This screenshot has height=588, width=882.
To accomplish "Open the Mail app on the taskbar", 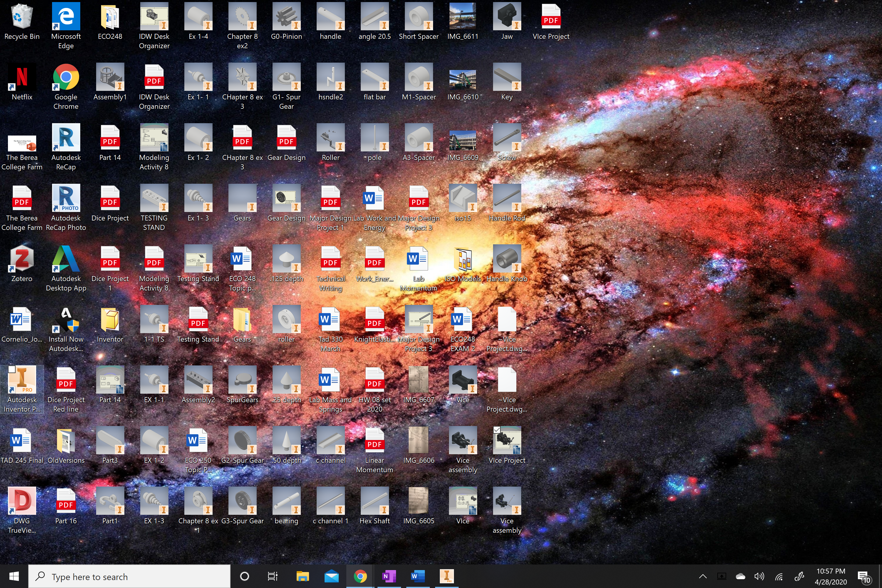I will pyautogui.click(x=332, y=576).
